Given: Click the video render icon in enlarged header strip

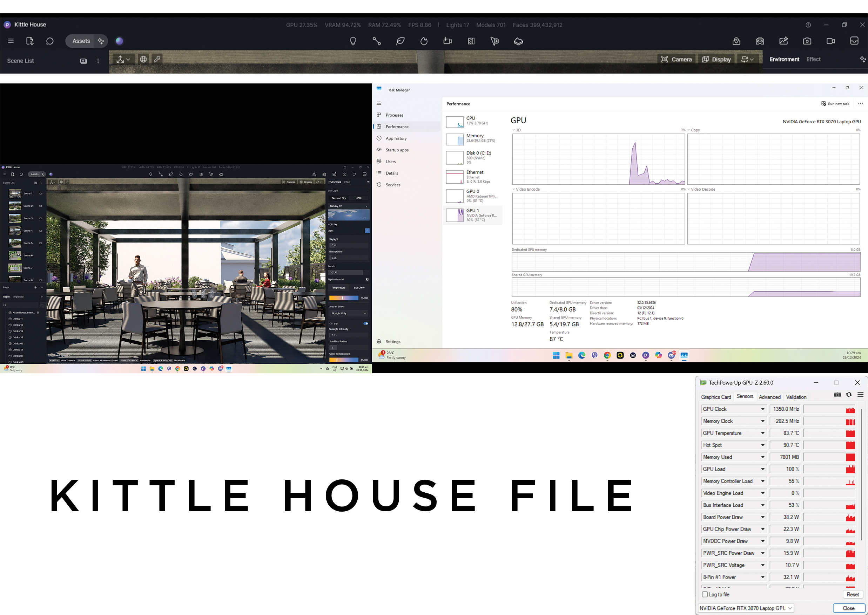Looking at the screenshot, I should [830, 41].
